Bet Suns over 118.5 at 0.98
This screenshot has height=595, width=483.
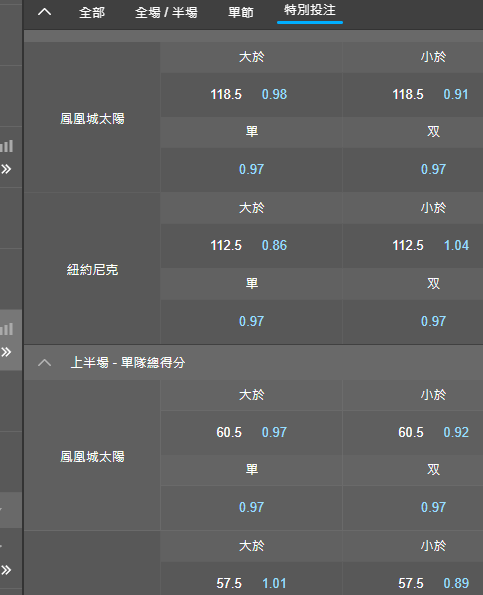[x=251, y=94]
